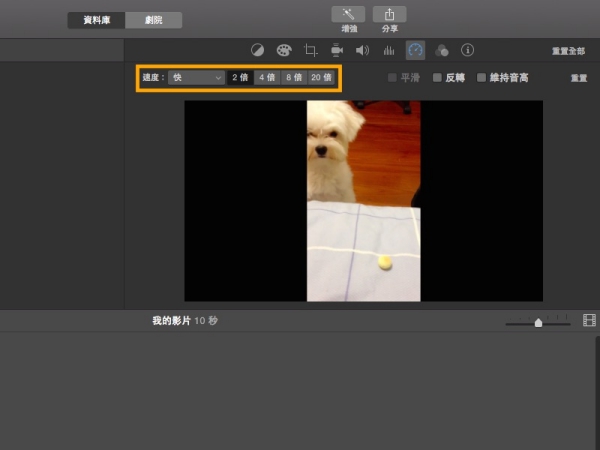Select the 4 倍 speed button
Viewport: 600px width, 450px height.
[267, 78]
